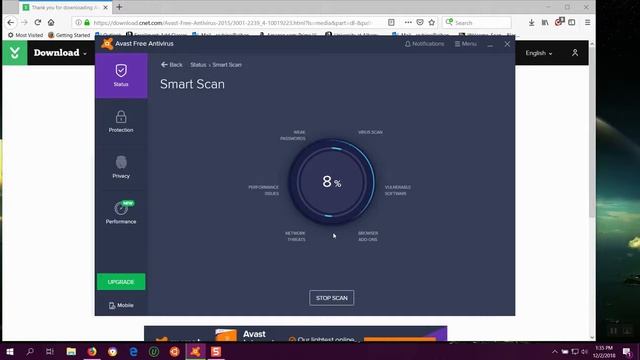Toggle Firefox sidebar icon
Viewport: 640px width, 360px height.
click(x=571, y=22)
